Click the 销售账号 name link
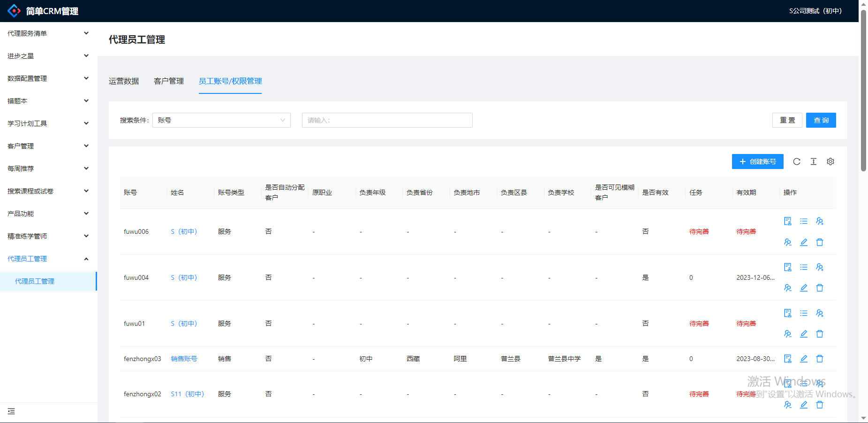Viewport: 868px width, 423px height. point(184,359)
